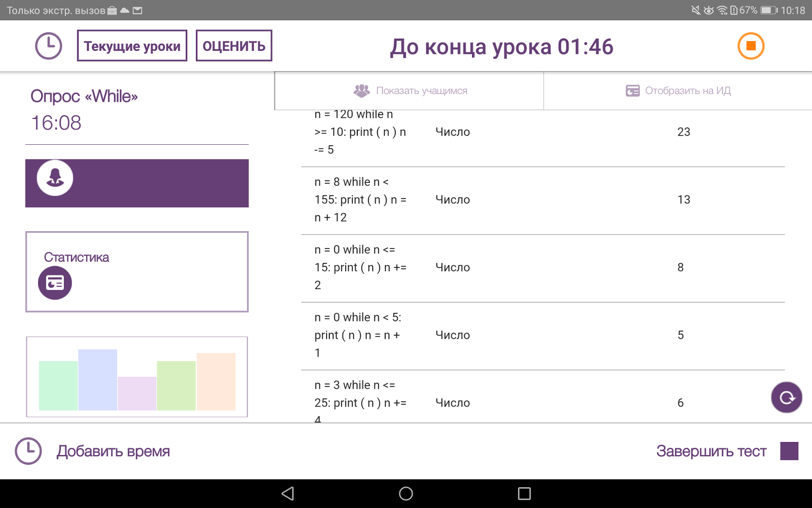Click the tallest blue bar in the chart
The width and height of the screenshot is (812, 508).
tap(97, 378)
